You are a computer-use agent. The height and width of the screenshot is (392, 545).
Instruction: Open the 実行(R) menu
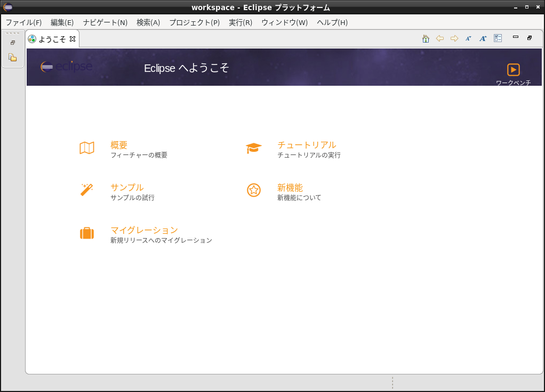pyautogui.click(x=241, y=22)
